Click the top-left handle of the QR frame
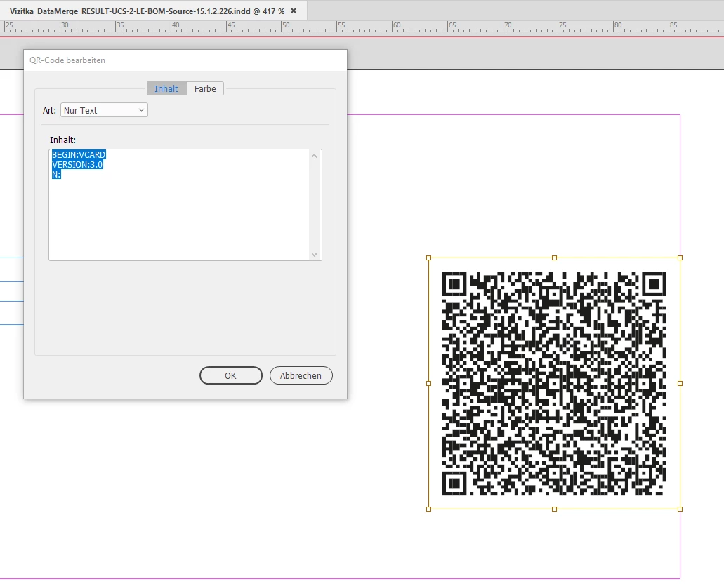The height and width of the screenshot is (588, 724). coord(429,258)
